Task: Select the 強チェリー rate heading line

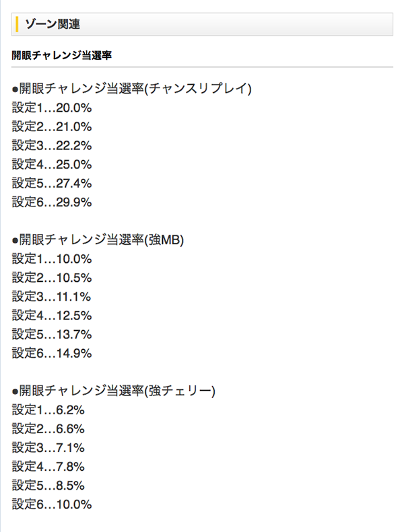Action: [113, 391]
